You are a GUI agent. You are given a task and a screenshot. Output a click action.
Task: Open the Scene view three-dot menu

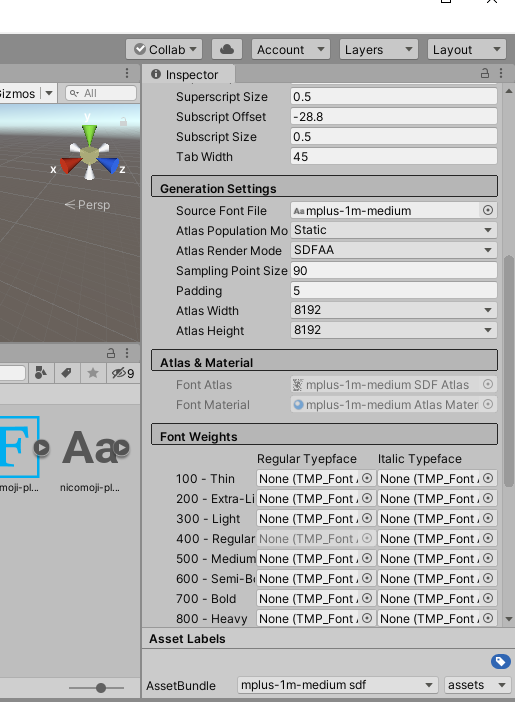coord(127,73)
